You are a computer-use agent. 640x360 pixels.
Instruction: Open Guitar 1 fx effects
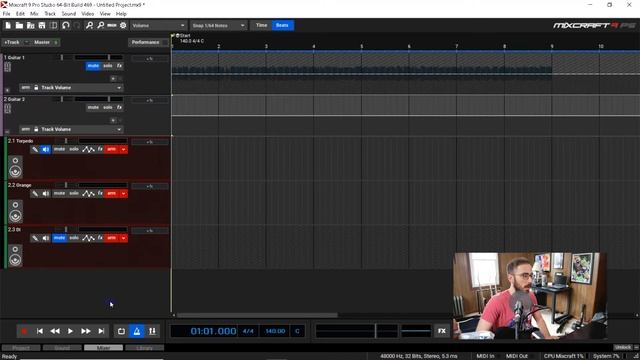[x=119, y=66]
